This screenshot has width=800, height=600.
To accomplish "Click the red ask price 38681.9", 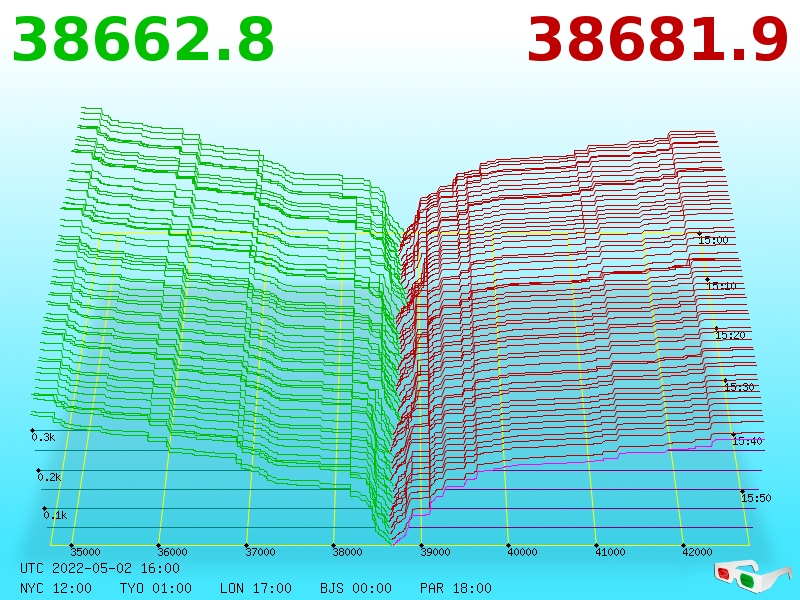I will 657,40.
